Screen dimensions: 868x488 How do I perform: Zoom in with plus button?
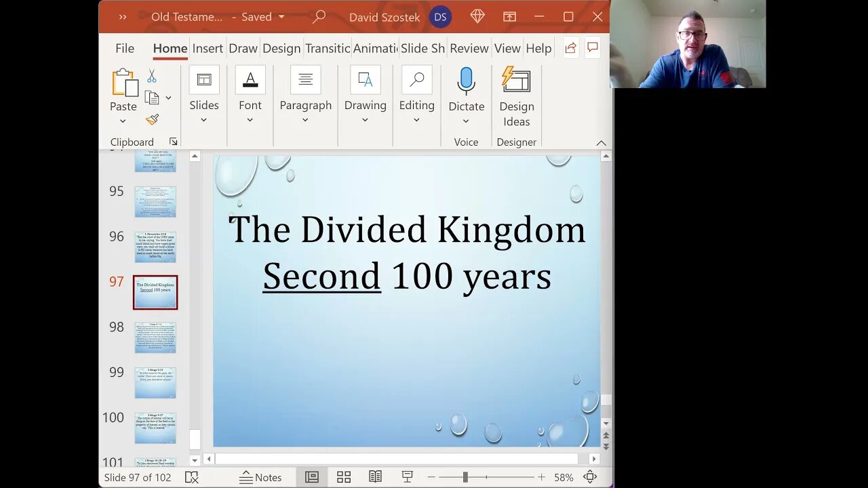541,477
